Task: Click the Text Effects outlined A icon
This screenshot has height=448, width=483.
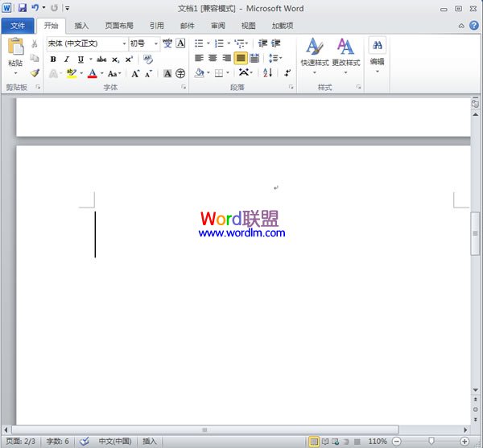Action: (53, 73)
